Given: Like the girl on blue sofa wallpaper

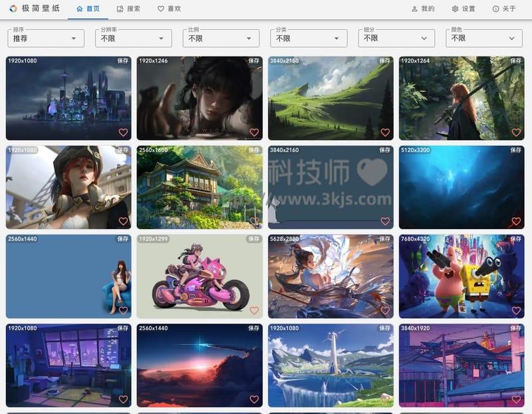Looking at the screenshot, I should (123, 310).
